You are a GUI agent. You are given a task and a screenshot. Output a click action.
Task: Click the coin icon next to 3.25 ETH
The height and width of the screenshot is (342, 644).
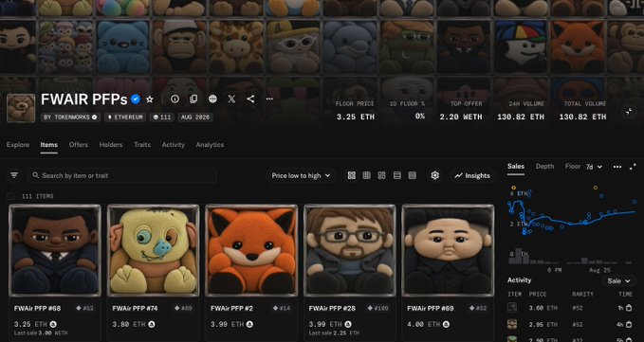click(53, 324)
